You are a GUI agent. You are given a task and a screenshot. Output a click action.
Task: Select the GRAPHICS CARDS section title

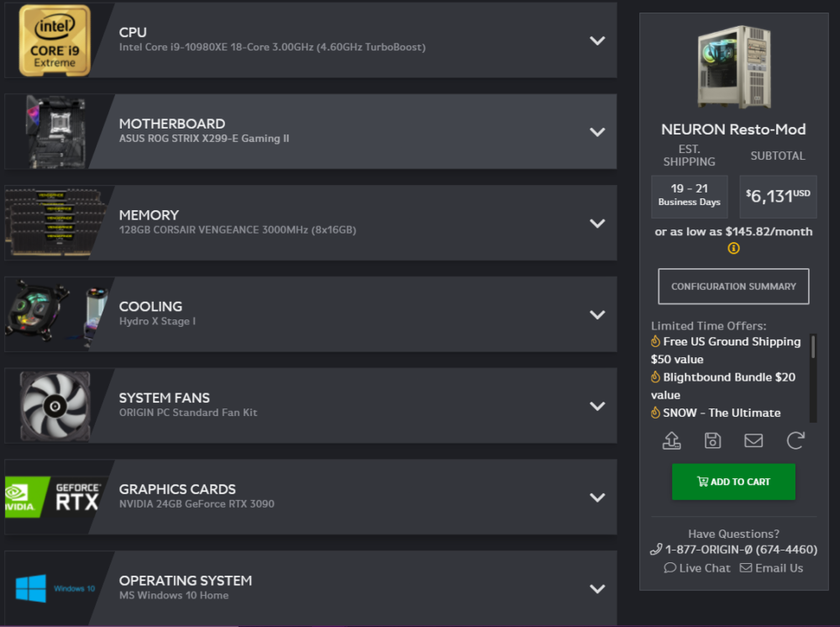point(177,489)
